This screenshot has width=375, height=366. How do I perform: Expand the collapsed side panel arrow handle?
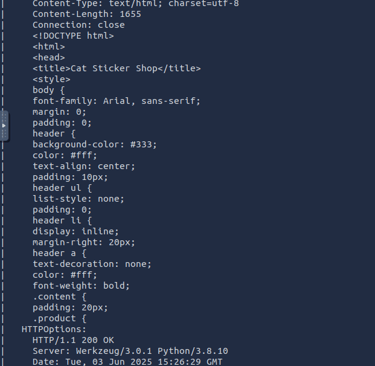pyautogui.click(x=4, y=126)
